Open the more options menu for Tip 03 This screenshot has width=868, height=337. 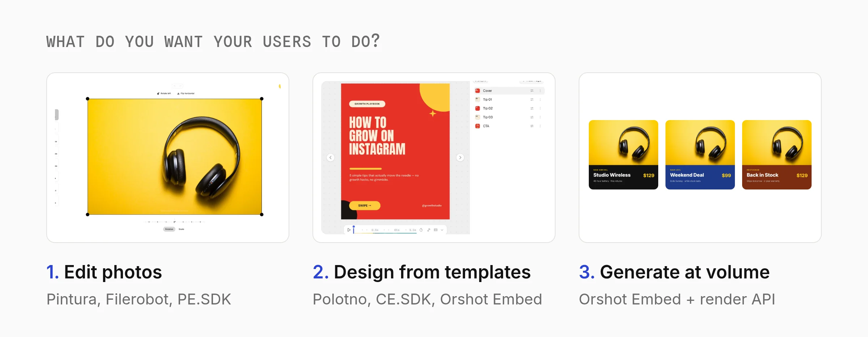point(540,117)
